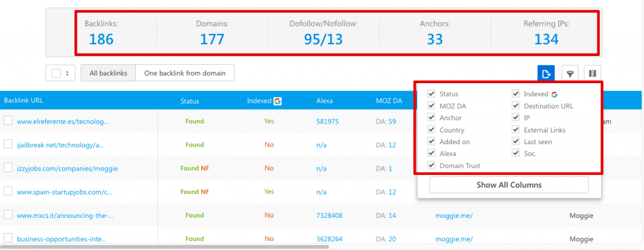Open the business-opportunities-inte... backlink
Viewport: 644px width, 250px height.
tap(61, 239)
